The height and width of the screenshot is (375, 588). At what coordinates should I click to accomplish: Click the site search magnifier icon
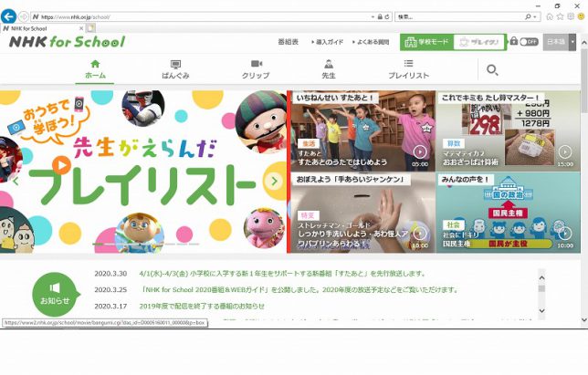click(492, 69)
